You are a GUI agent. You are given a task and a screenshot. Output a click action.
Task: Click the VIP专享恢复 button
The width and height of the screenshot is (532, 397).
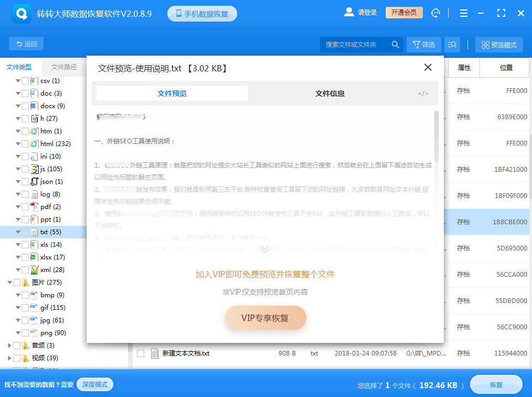point(265,318)
